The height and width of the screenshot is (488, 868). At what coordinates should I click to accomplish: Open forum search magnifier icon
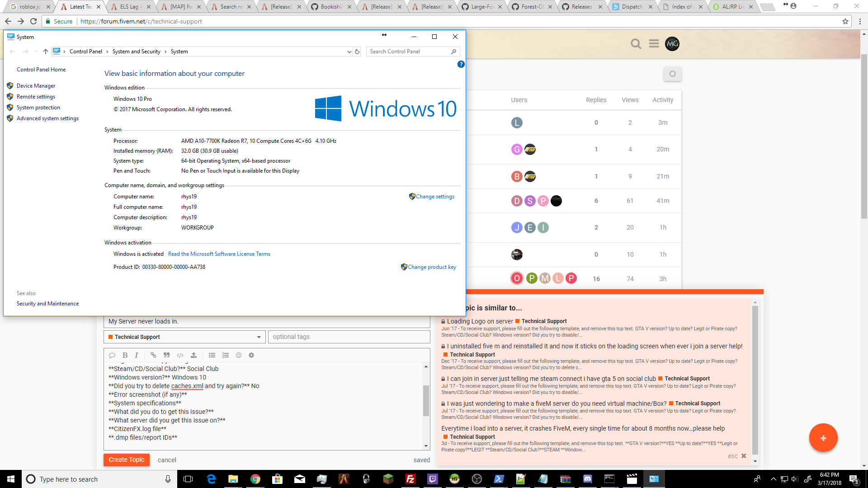pyautogui.click(x=636, y=44)
